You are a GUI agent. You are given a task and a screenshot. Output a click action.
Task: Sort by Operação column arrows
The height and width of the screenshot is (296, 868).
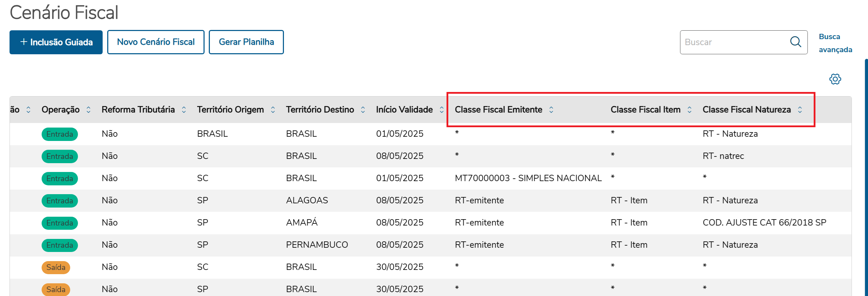pos(89,110)
